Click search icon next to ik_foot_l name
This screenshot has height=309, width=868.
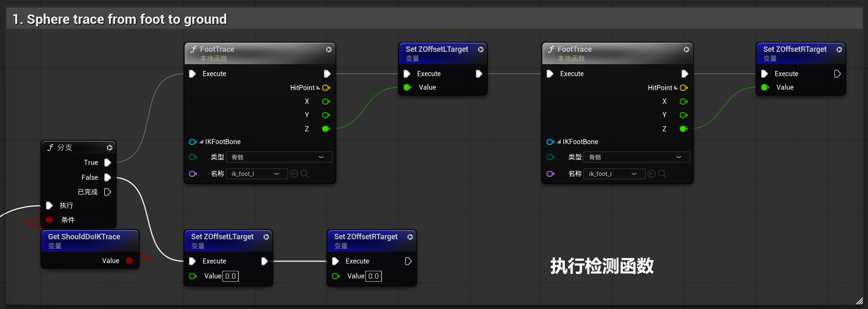coord(305,173)
